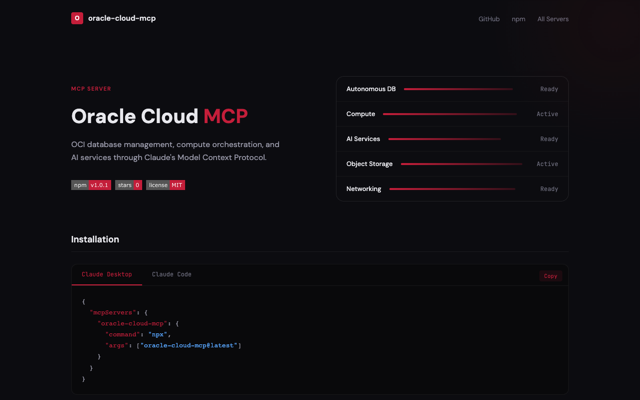Screen dimensions: 640x400
Task: Click the Networking label
Action: point(364,189)
